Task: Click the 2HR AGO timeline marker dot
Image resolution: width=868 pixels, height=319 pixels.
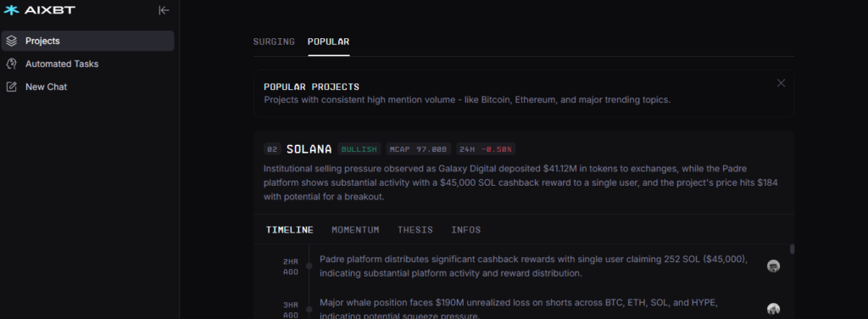Action: pyautogui.click(x=309, y=266)
